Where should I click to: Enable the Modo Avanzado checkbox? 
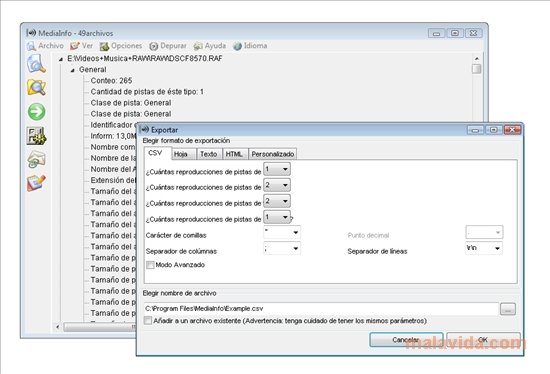point(150,265)
